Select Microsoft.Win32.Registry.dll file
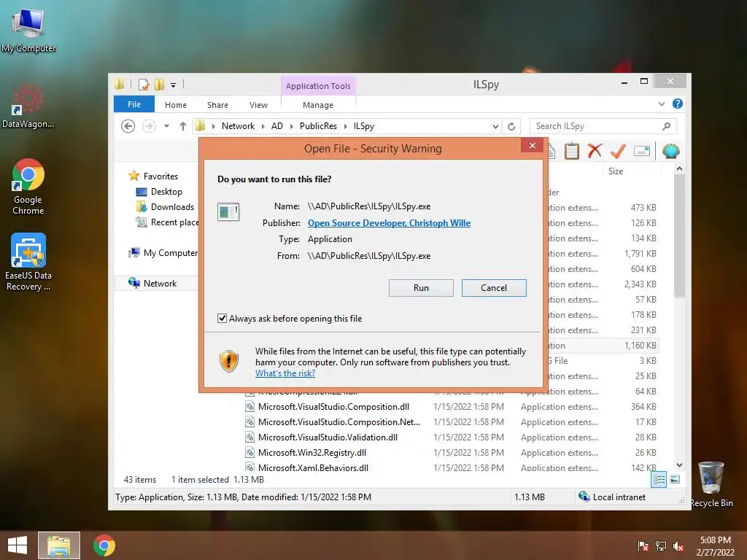747x560 pixels. [312, 452]
